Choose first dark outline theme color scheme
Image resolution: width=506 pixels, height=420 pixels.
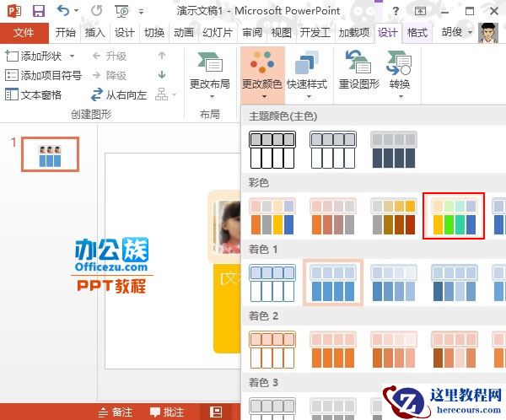pyautogui.click(x=272, y=149)
